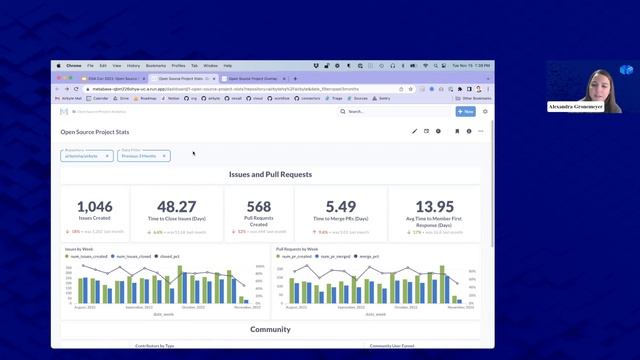
Task: Open Sentry bookmark
Action: coord(381,98)
